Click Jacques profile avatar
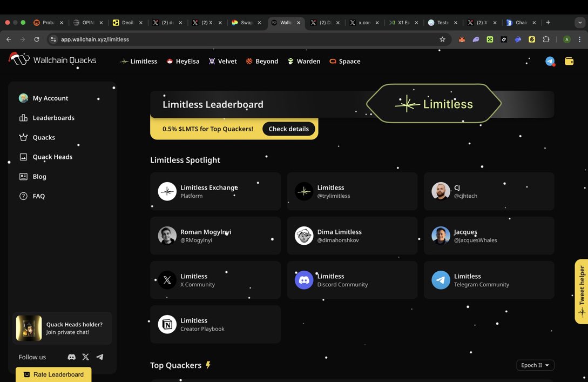The height and width of the screenshot is (382, 588). [441, 236]
